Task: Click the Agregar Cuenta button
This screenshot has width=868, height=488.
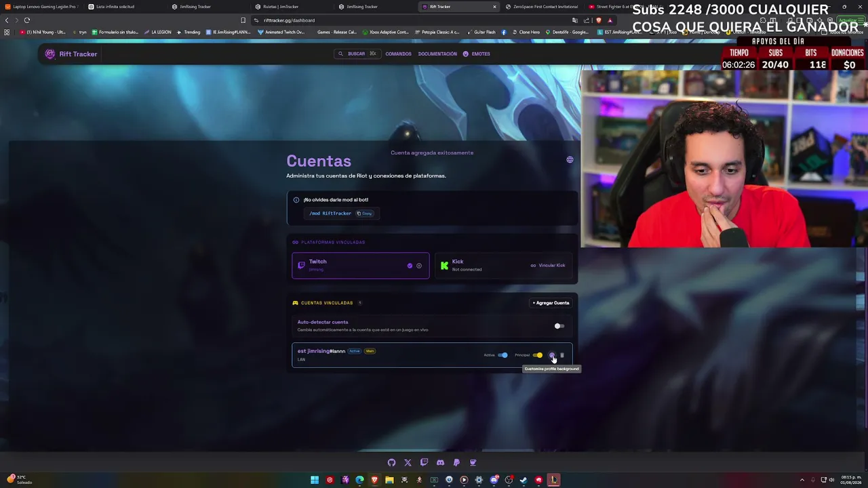Action: 551,303
